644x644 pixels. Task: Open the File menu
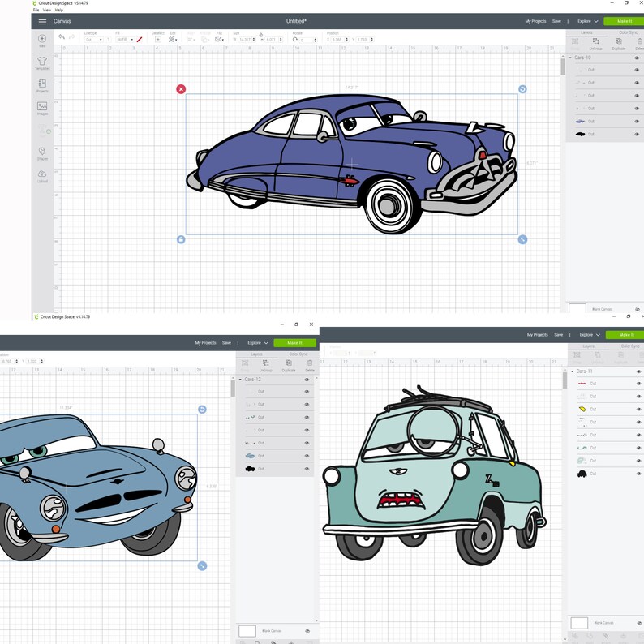[36, 10]
